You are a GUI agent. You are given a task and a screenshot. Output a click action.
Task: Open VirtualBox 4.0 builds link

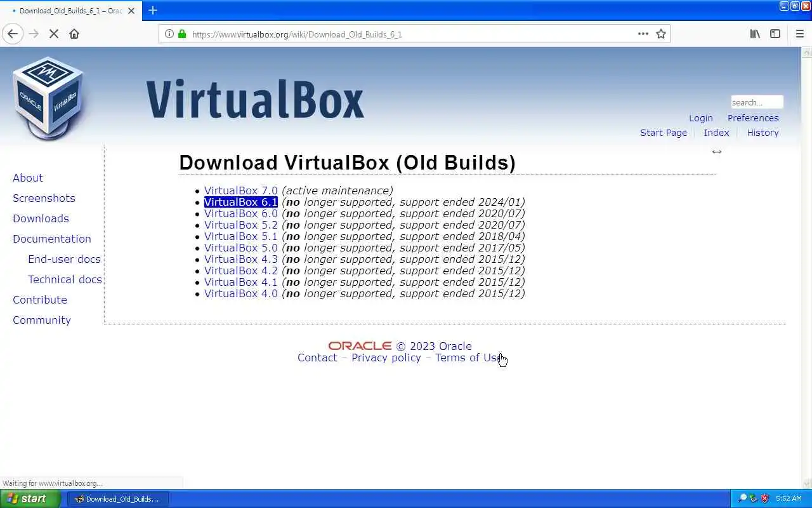[x=241, y=293]
